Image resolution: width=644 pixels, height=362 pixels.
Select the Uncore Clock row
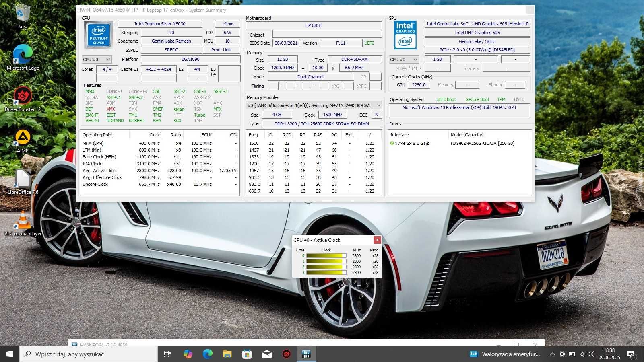(160, 184)
